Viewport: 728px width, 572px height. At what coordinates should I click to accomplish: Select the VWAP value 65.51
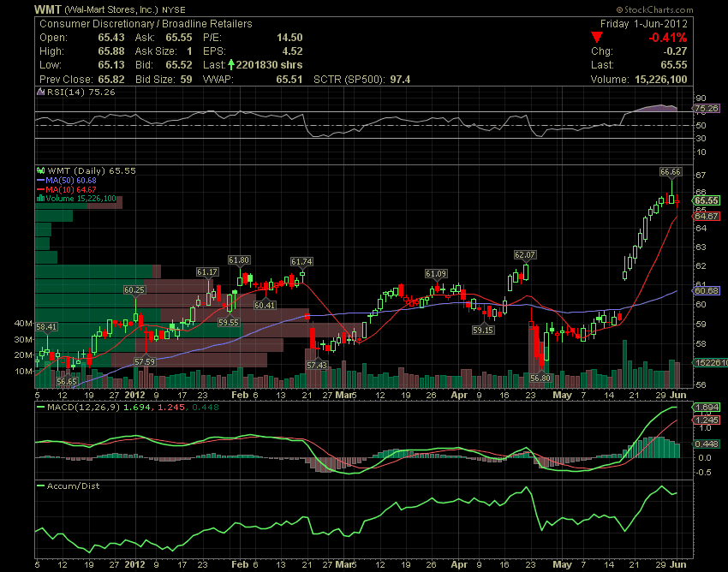pyautogui.click(x=289, y=79)
